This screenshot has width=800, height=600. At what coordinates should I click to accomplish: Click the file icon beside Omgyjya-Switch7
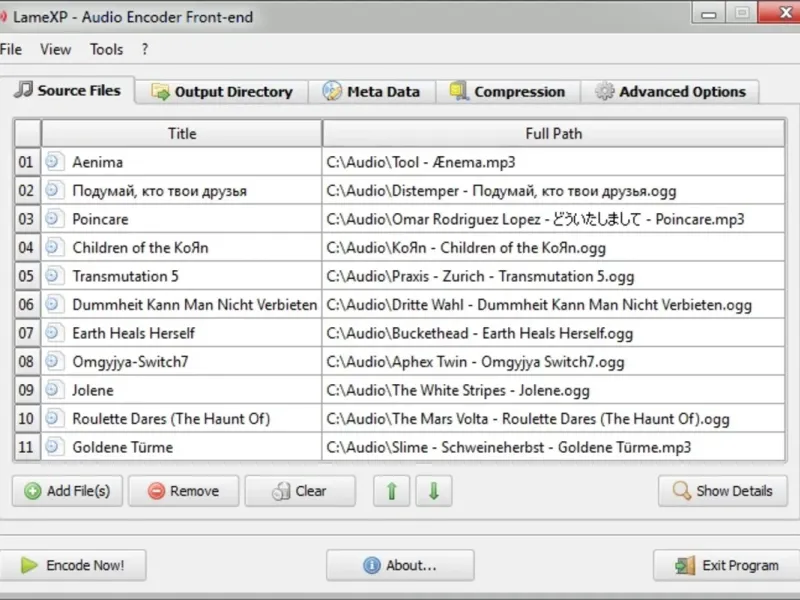click(54, 362)
